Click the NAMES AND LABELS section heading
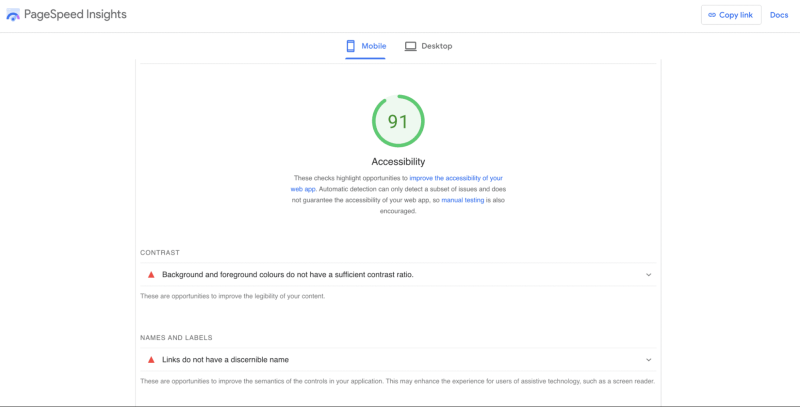800x407 pixels. pyautogui.click(x=177, y=338)
